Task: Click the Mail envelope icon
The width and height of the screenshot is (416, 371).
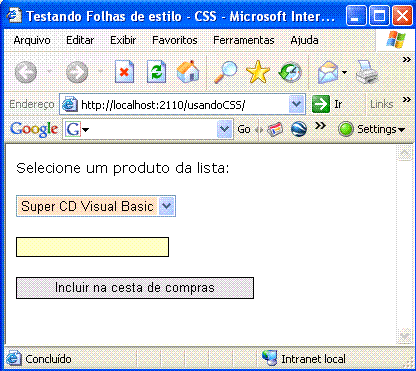Action: [x=328, y=72]
